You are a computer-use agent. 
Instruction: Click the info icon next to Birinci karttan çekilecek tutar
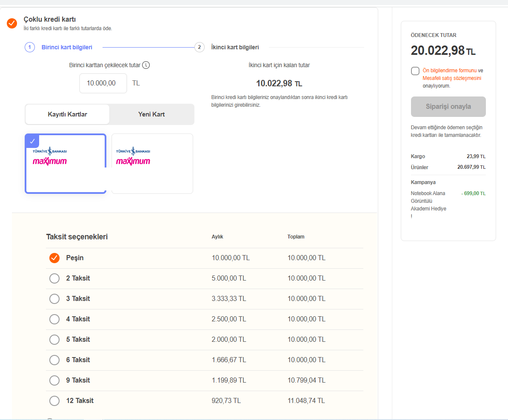click(x=146, y=65)
